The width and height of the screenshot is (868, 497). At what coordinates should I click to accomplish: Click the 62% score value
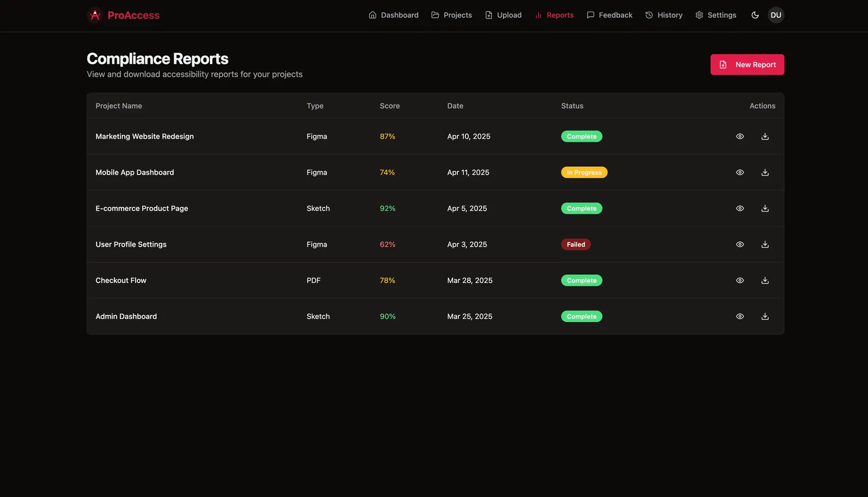[x=387, y=244]
